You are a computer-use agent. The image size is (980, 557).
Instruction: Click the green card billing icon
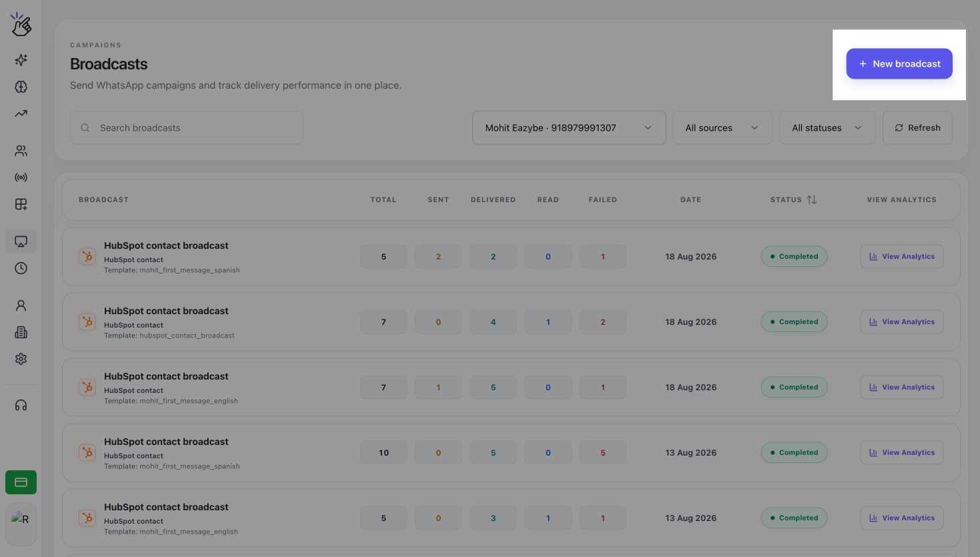(x=21, y=482)
